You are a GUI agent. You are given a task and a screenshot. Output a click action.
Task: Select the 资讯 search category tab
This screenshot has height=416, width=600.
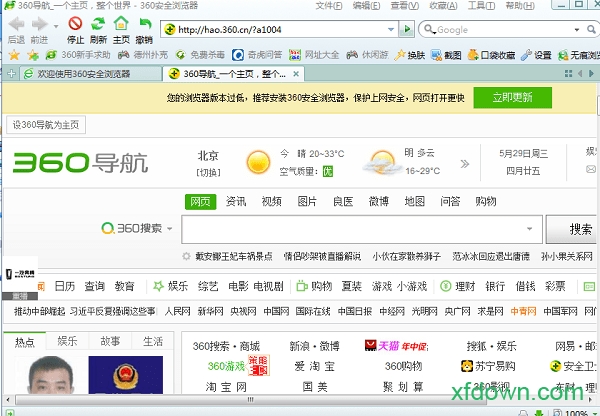[x=236, y=201]
